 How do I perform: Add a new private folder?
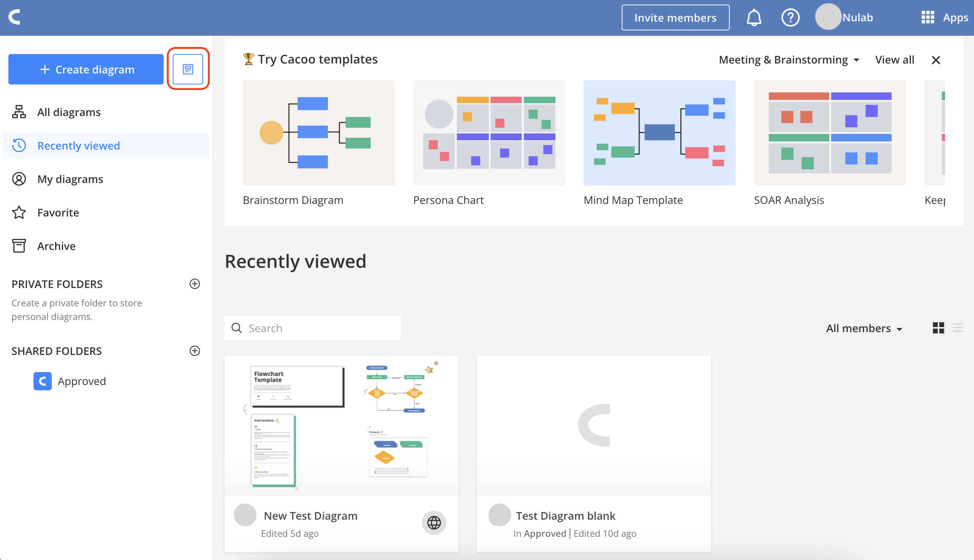pos(195,284)
